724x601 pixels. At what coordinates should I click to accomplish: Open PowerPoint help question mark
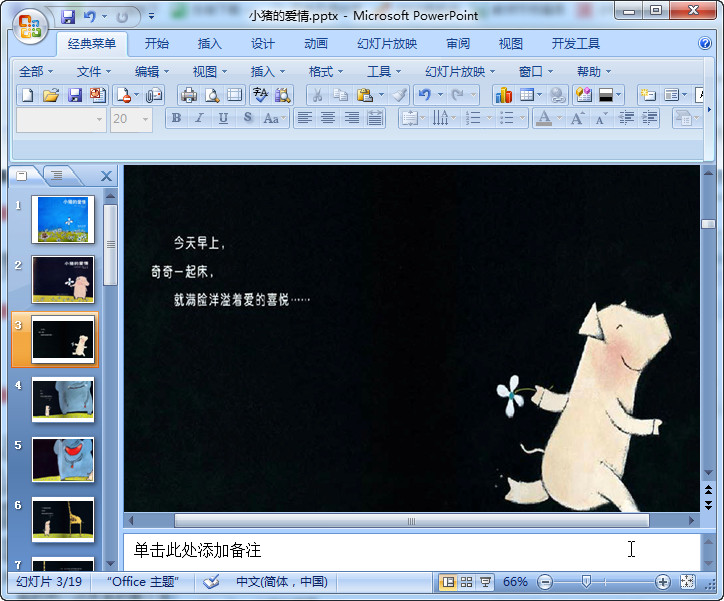click(705, 43)
